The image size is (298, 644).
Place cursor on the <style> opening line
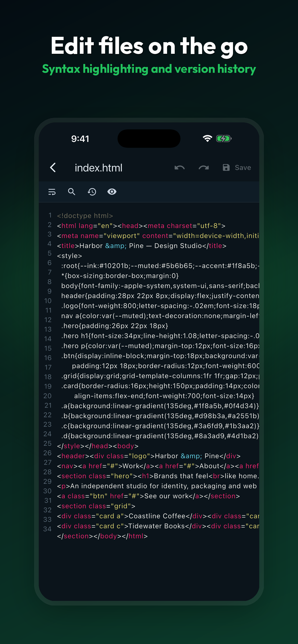tap(70, 256)
